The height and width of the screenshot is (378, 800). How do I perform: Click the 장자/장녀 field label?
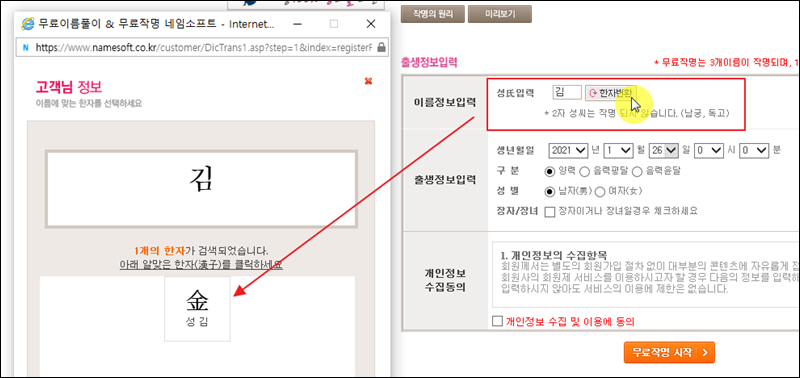pyautogui.click(x=517, y=211)
